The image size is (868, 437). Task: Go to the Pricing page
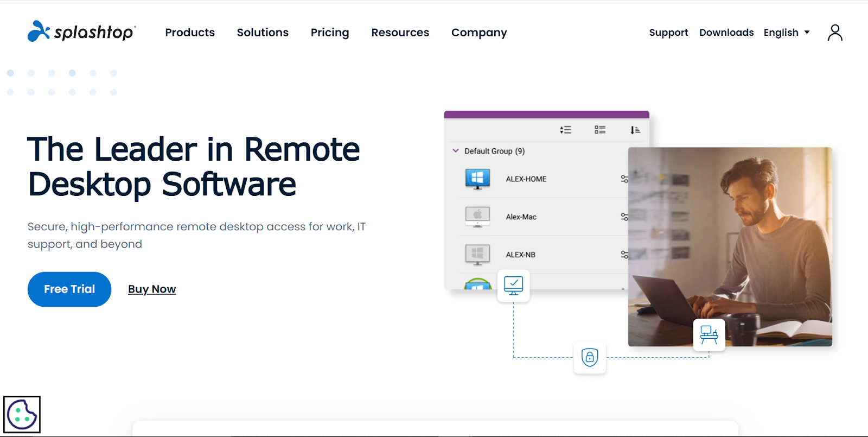(330, 33)
